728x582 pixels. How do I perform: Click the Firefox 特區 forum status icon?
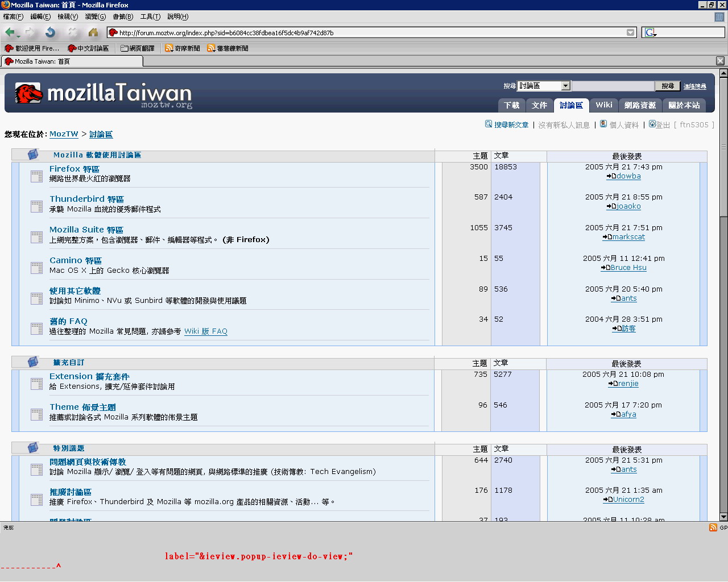36,176
